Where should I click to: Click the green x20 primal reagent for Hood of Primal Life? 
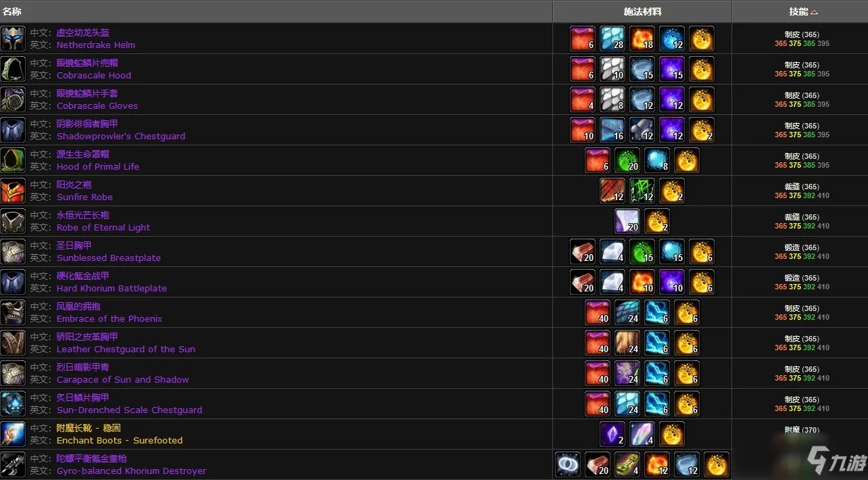click(x=627, y=160)
